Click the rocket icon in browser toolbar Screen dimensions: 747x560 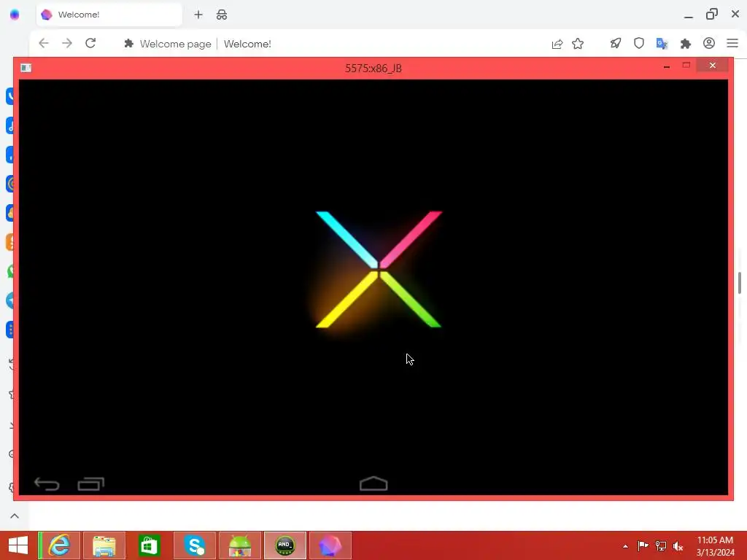click(616, 43)
